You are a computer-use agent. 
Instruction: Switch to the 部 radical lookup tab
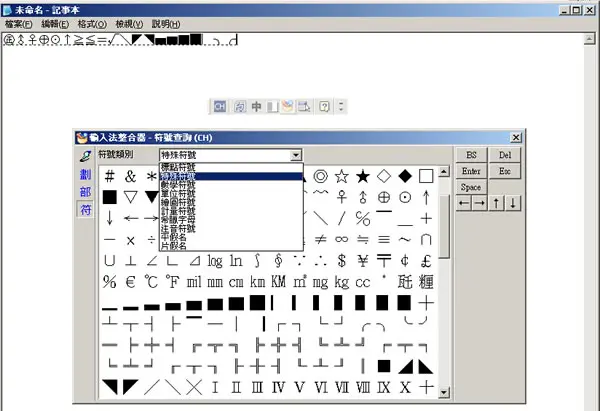[85, 192]
